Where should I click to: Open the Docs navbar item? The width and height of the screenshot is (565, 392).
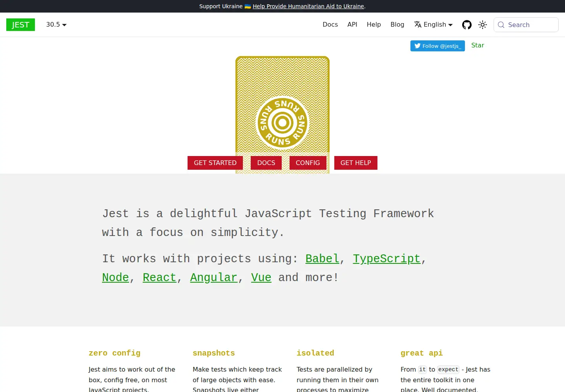point(330,24)
